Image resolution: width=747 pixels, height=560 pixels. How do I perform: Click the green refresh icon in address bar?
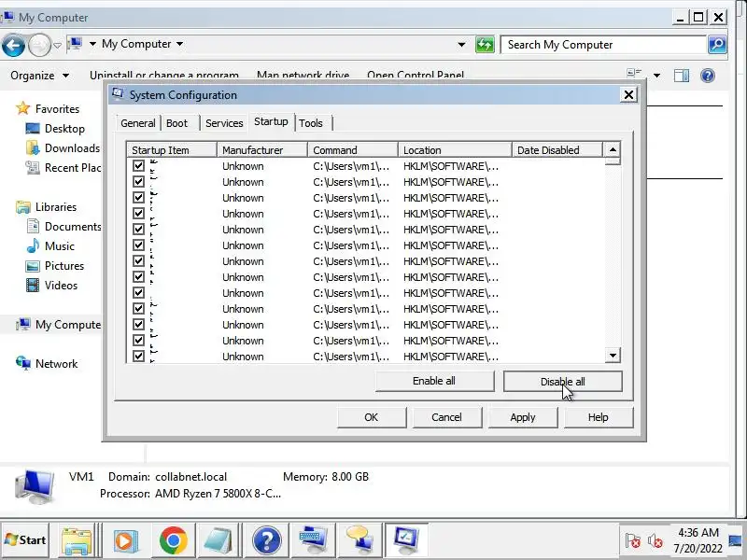point(485,45)
